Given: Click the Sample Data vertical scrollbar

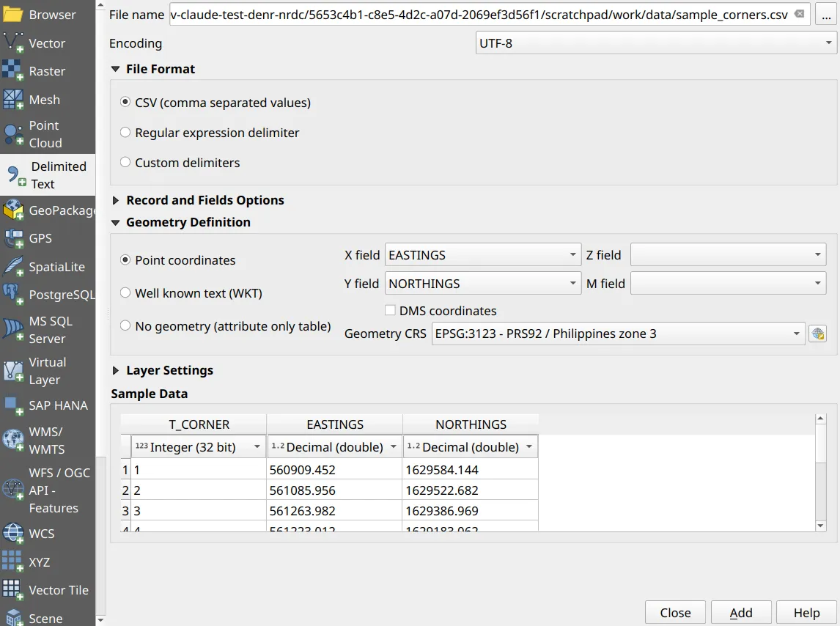Looking at the screenshot, I should click(820, 472).
